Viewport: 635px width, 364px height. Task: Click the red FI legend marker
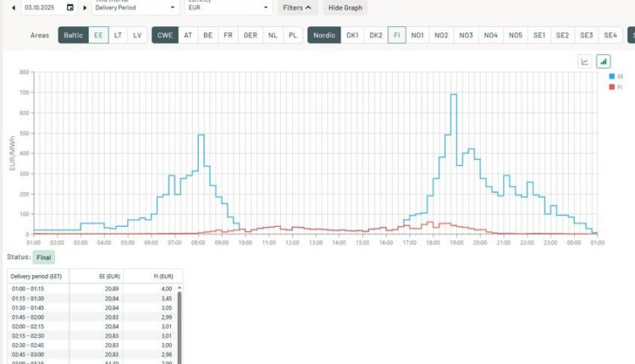click(611, 86)
